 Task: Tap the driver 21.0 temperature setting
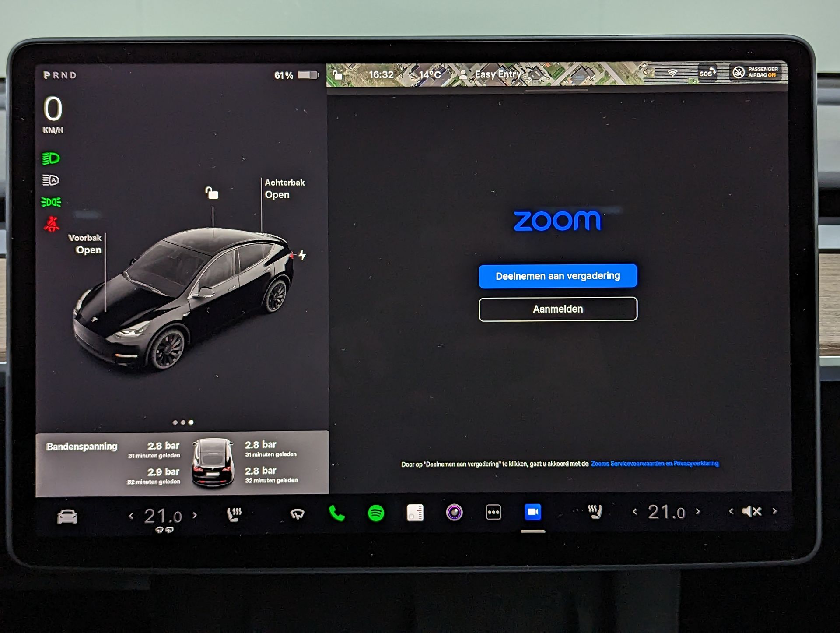coord(163,516)
